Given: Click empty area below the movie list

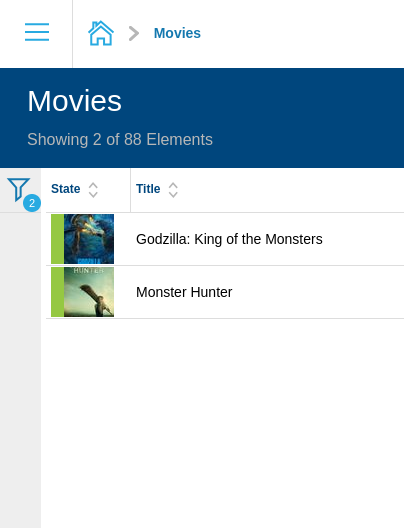Looking at the screenshot, I should [x=222, y=421].
